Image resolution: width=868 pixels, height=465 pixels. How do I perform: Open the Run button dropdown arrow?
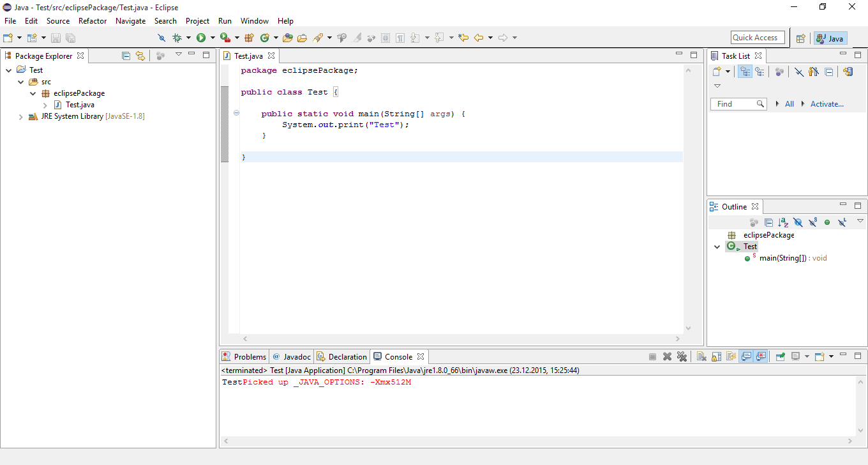tap(212, 38)
